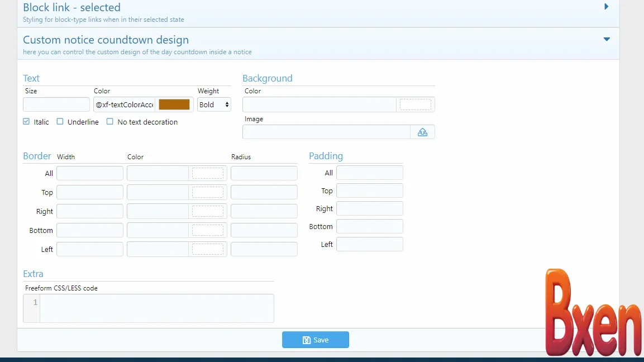Collapse the 'Custom notice coundtown design' section

click(607, 39)
